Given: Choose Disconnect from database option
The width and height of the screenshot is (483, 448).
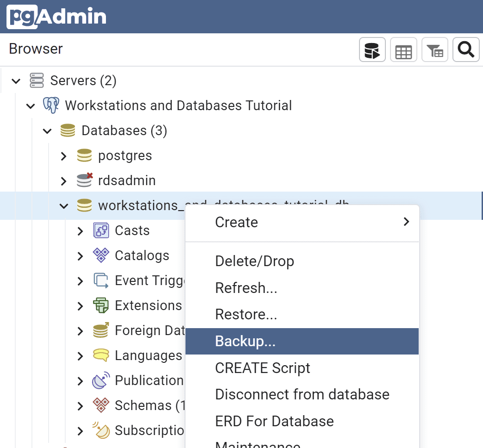Looking at the screenshot, I should click(x=302, y=394).
